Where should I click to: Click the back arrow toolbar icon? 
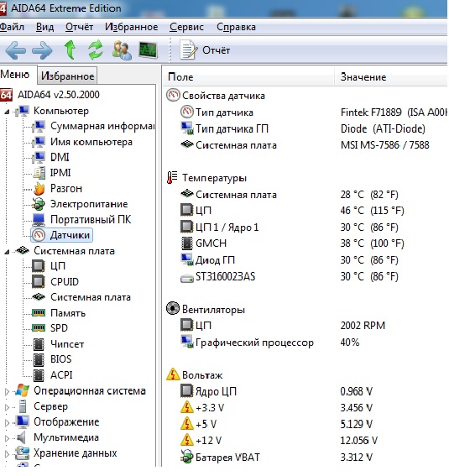15,50
